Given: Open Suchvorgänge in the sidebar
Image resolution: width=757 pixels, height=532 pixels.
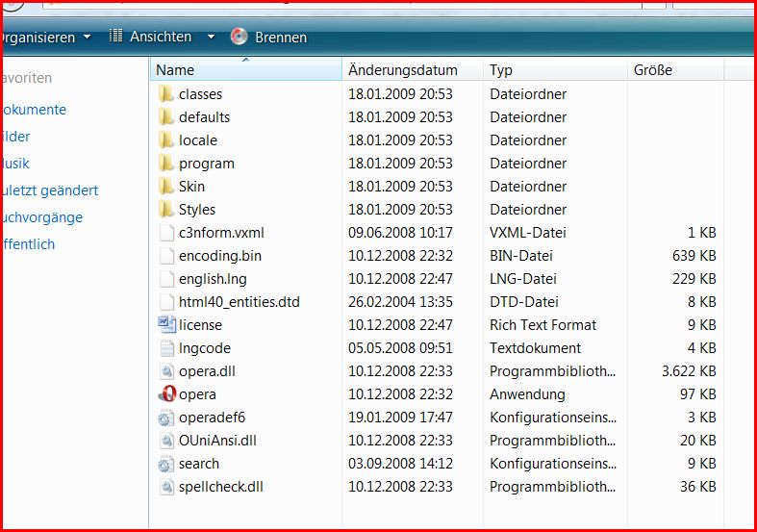Looking at the screenshot, I should pyautogui.click(x=42, y=217).
